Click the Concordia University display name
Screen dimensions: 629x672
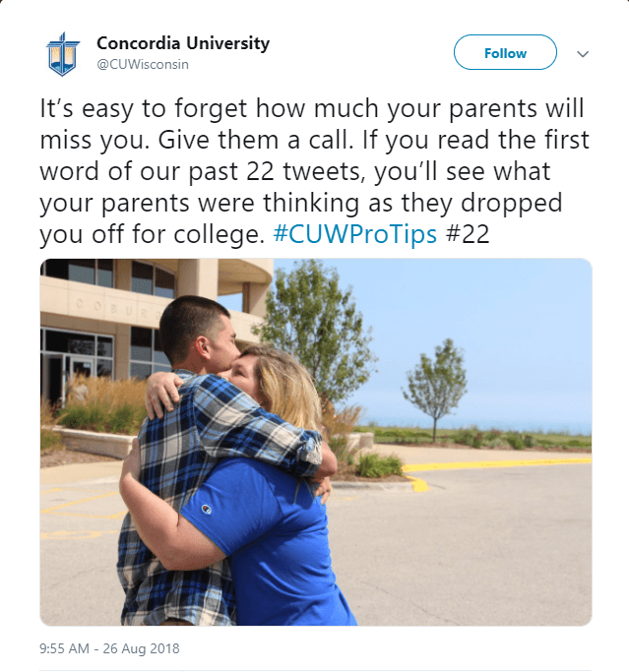tap(183, 43)
